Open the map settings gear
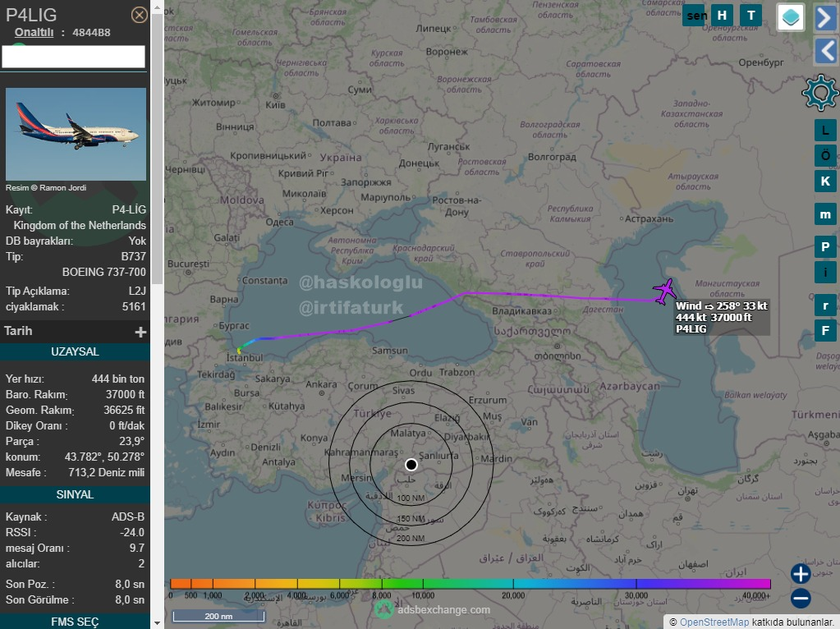 click(x=819, y=93)
